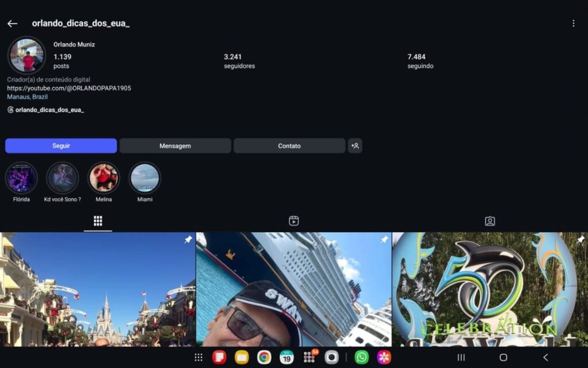Open the pinned SeaWorld 50th celebration post
Screen dimensions: 588x368
(x=490, y=289)
